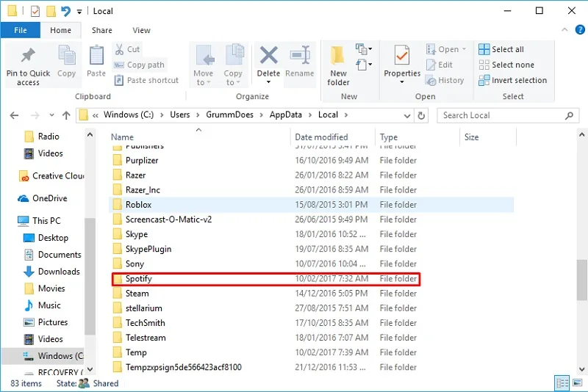Click Select none

[x=506, y=65]
